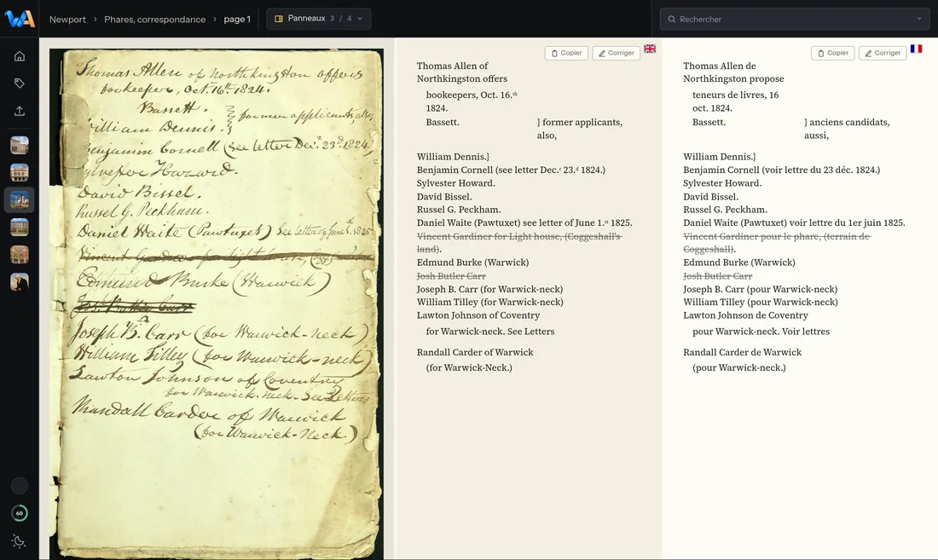
Task: Click Copier in the English panel
Action: (566, 53)
